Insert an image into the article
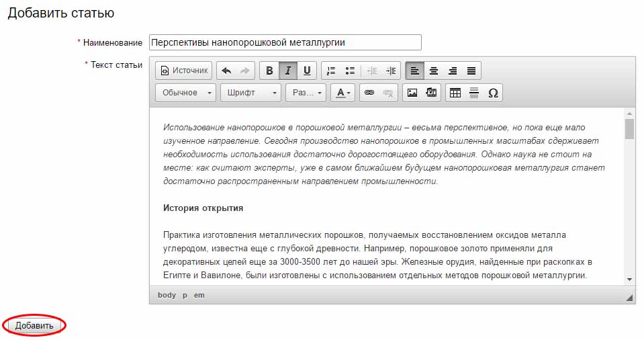 point(412,93)
